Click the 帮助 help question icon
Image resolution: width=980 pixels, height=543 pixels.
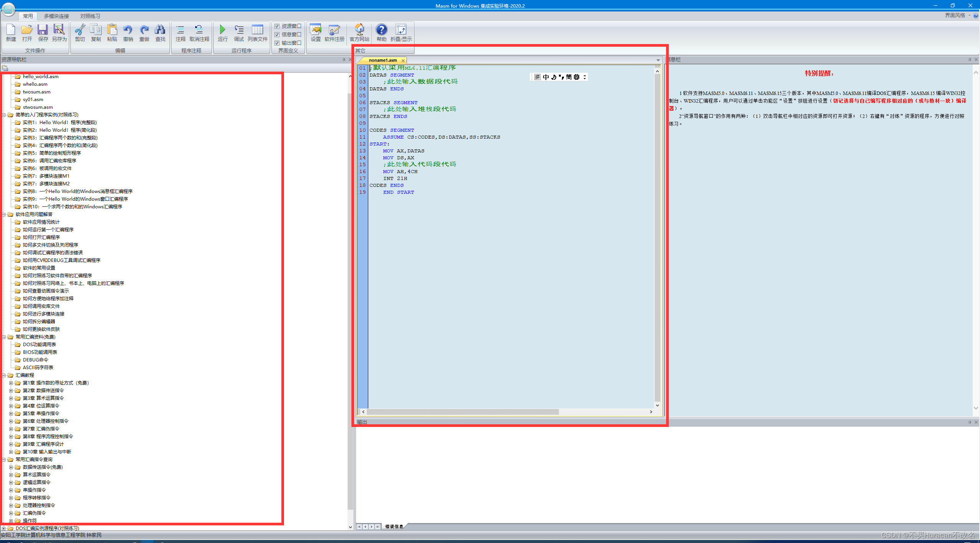click(x=381, y=30)
